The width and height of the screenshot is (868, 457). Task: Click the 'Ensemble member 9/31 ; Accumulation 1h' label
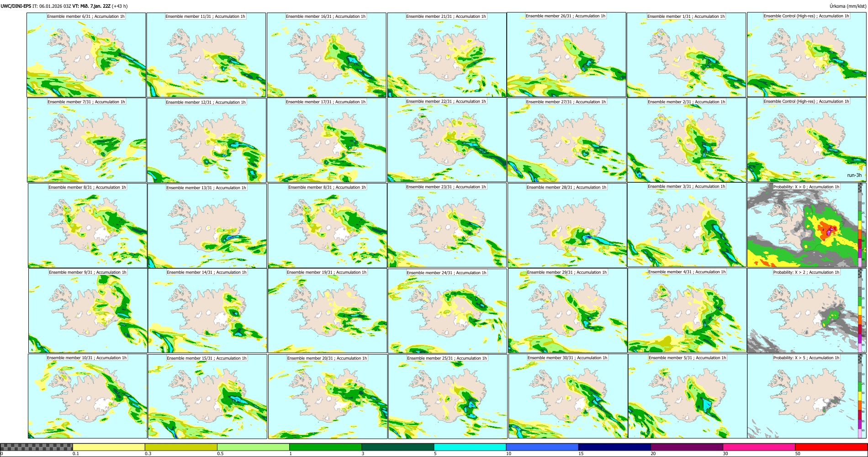[88, 272]
